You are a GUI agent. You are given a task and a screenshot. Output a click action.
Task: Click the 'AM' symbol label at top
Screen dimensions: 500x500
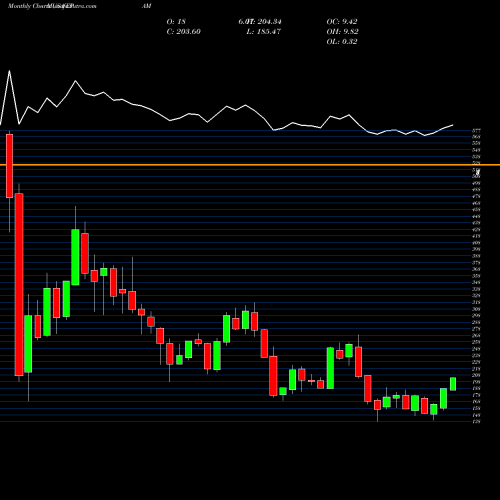click(147, 6)
